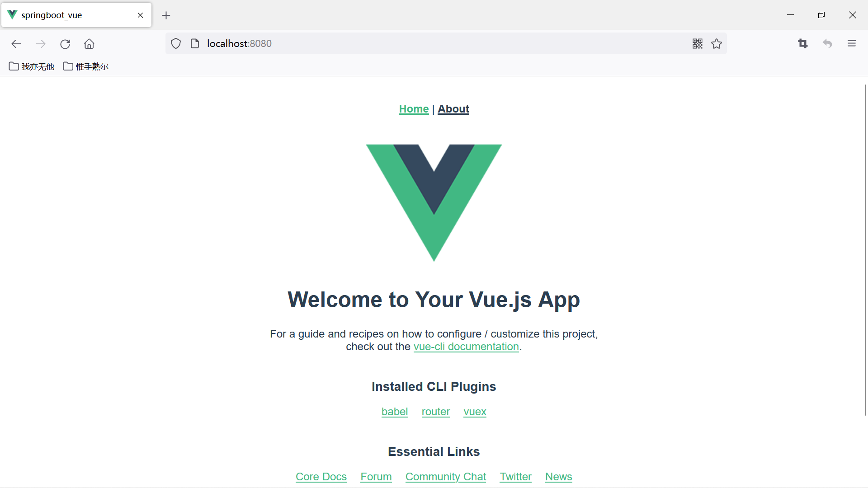Select the About navigation tab
Screen dimensions: 868x488
coord(453,108)
